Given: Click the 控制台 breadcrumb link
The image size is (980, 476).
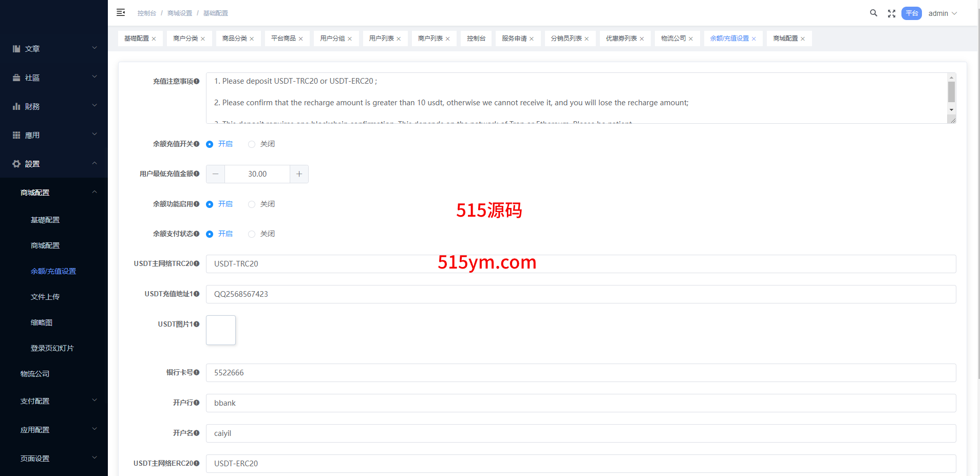Looking at the screenshot, I should click(146, 13).
